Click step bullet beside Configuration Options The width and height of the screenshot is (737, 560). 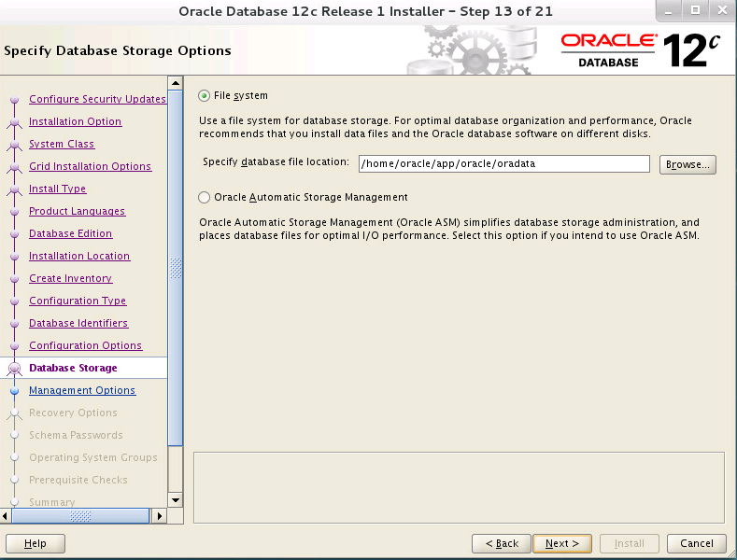(x=15, y=346)
